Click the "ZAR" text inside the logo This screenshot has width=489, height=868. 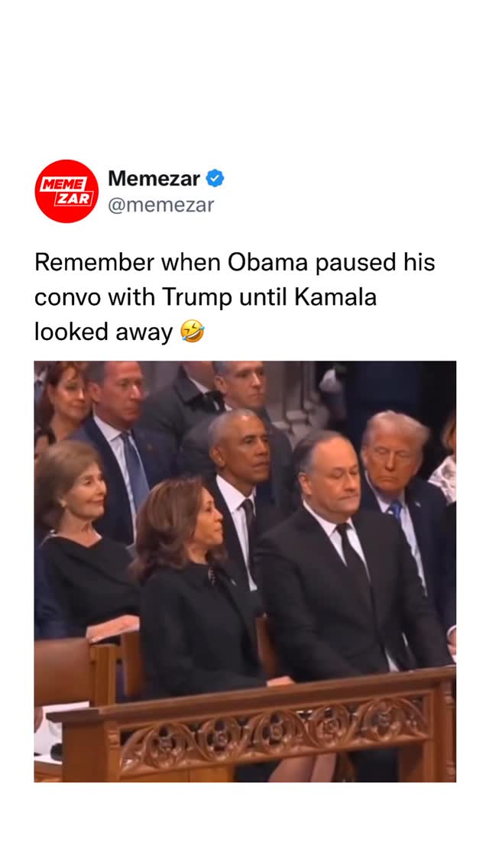(72, 199)
